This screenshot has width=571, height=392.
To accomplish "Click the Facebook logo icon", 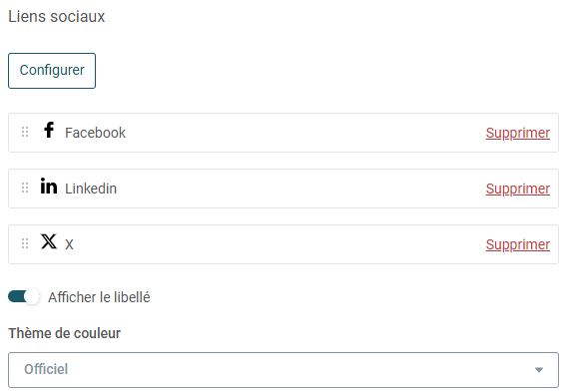I will click(x=49, y=130).
